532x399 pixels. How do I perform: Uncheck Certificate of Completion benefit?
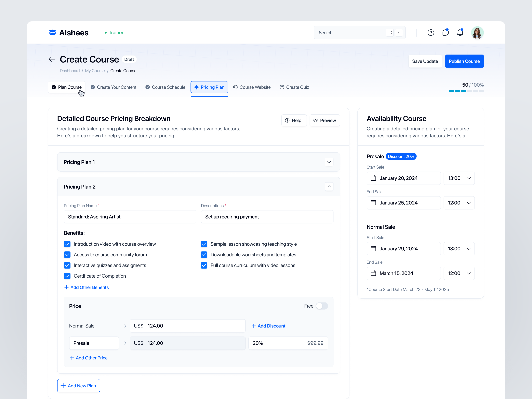click(67, 276)
